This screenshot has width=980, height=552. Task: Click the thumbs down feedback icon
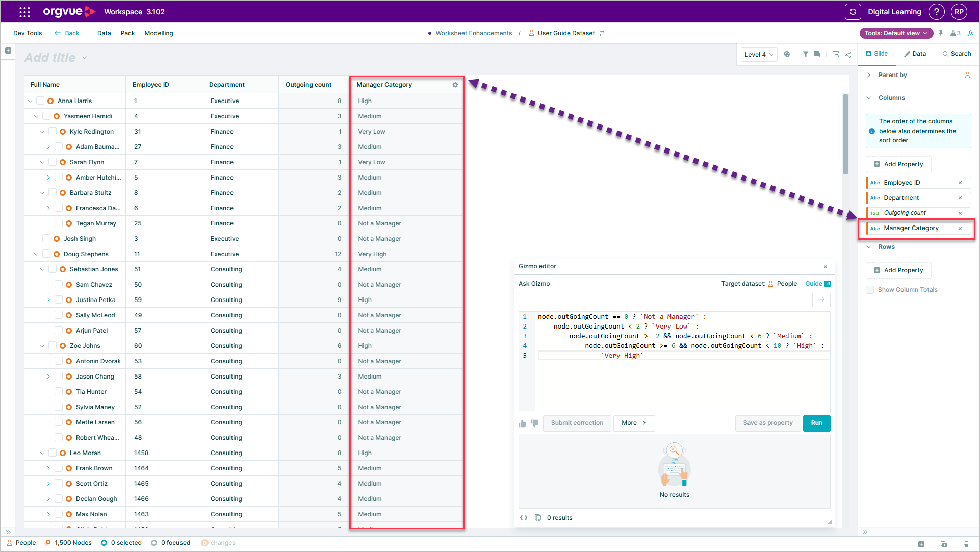pos(535,423)
